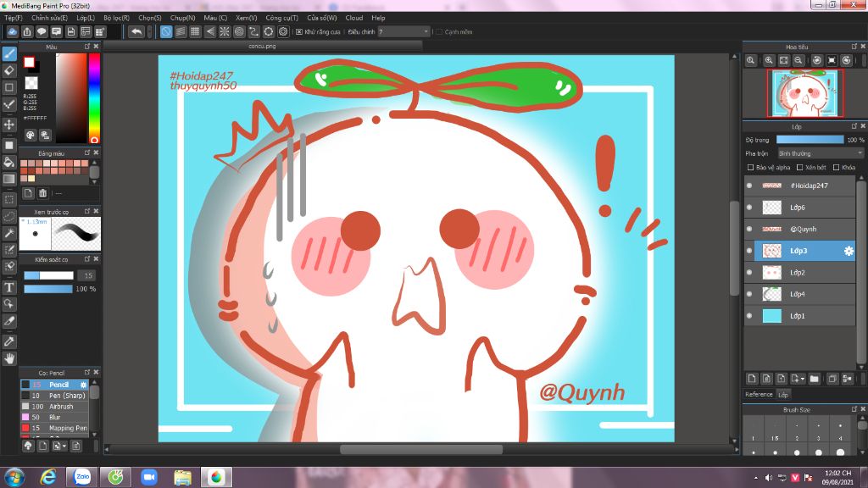This screenshot has width=868, height=488.
Task: Click the cloud save toolbar icon
Action: coord(12,31)
